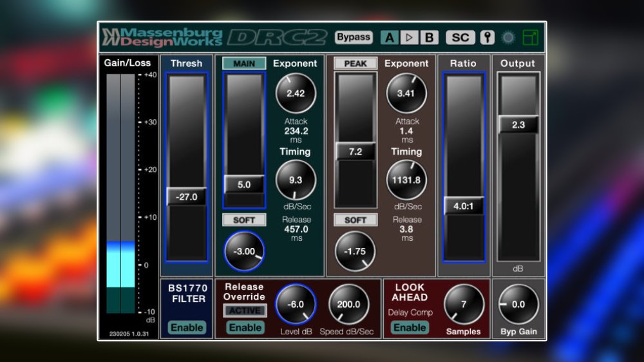Click MAIN Attack value 234.2
Screen dimensions: 644x362
(x=296, y=131)
